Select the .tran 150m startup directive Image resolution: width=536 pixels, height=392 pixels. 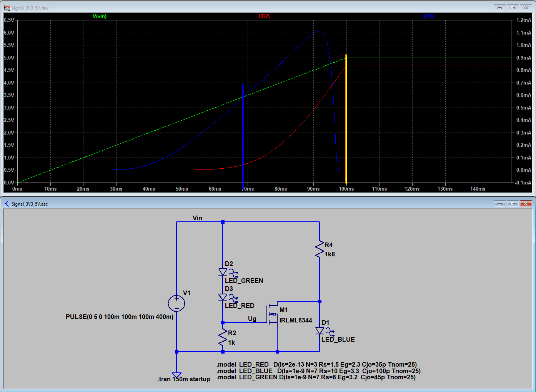click(x=184, y=379)
